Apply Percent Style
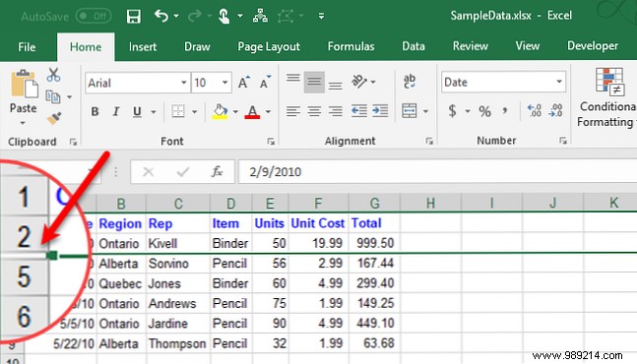The height and width of the screenshot is (364, 637). (484, 111)
